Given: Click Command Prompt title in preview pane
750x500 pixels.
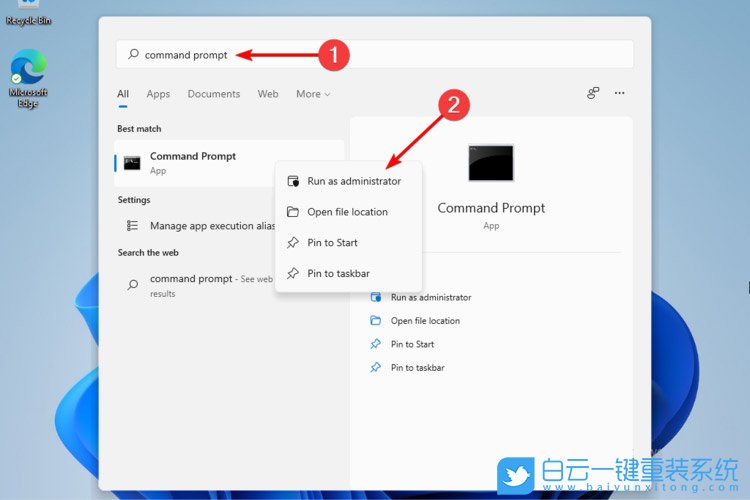Looking at the screenshot, I should (x=491, y=208).
